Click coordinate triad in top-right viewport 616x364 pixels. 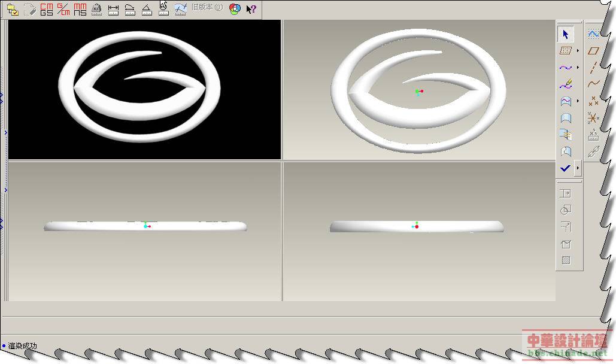pos(419,92)
